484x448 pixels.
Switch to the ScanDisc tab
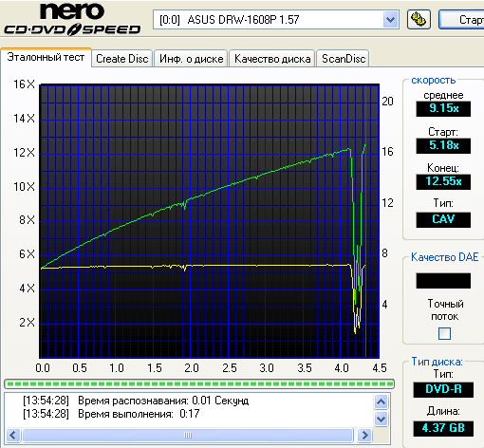coord(344,59)
